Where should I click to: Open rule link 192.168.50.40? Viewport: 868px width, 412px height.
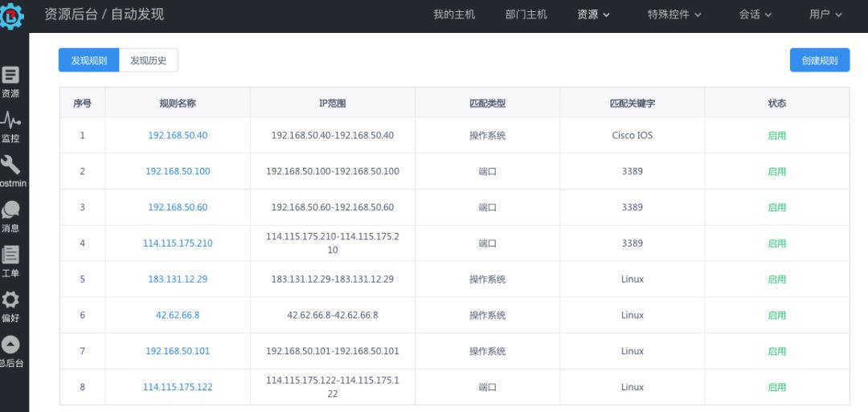click(x=178, y=136)
